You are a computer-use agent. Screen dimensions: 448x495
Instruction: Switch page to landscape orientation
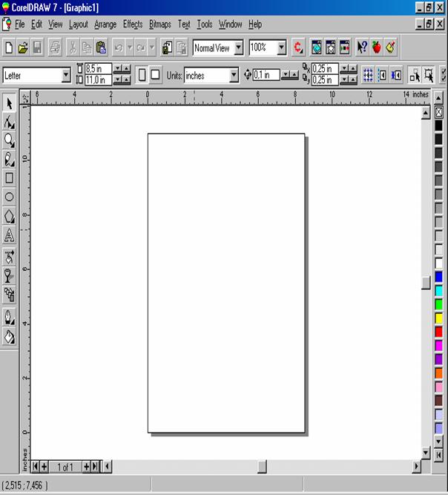click(x=156, y=75)
